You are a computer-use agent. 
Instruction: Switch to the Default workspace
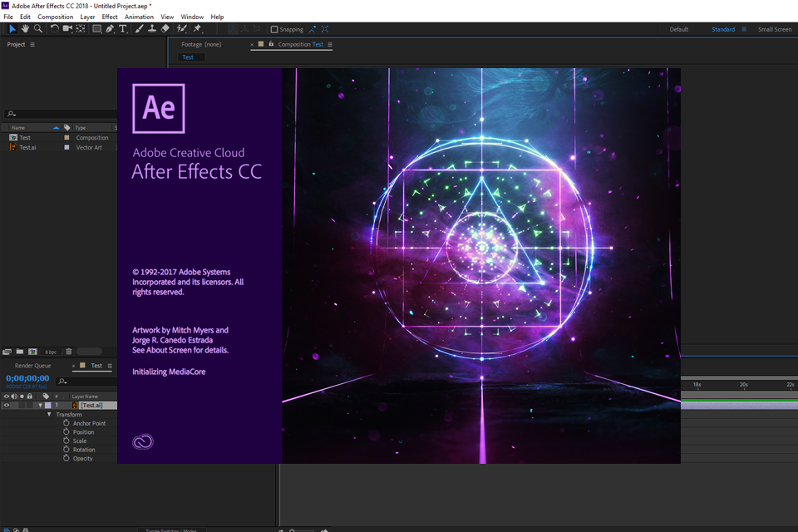[679, 30]
